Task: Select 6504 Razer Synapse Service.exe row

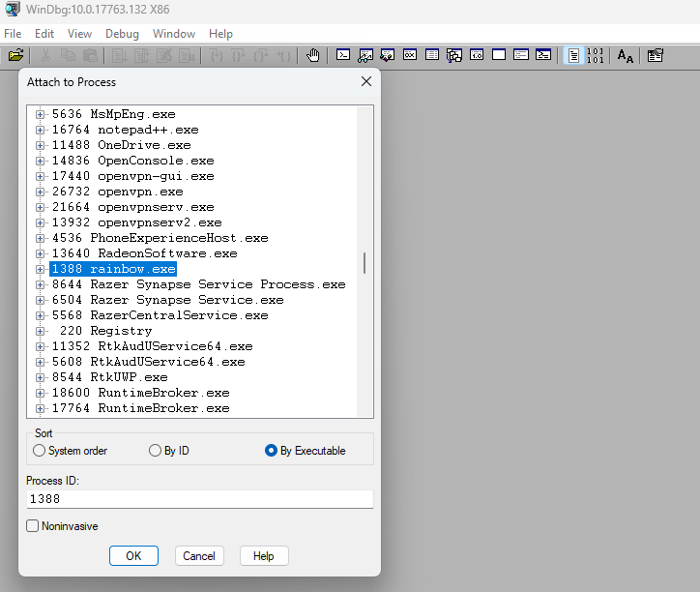Action: coord(168,300)
